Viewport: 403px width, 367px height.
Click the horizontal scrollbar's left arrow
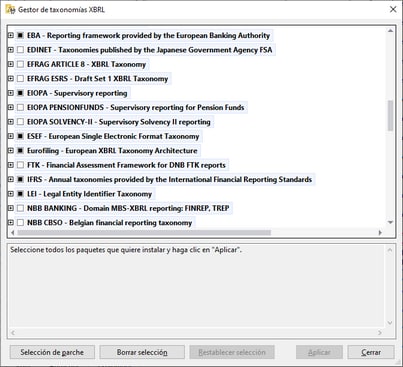point(13,232)
